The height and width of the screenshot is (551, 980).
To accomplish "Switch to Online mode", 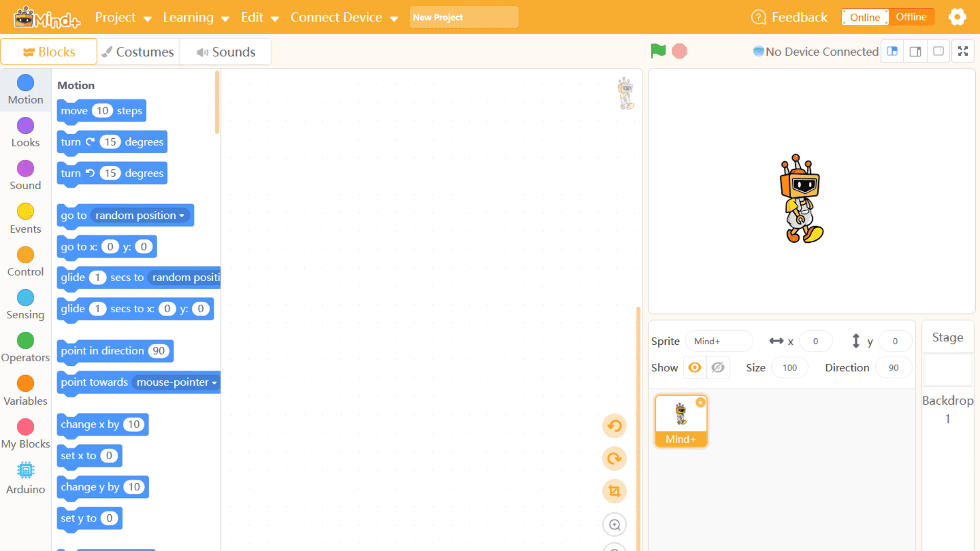I will 865,17.
